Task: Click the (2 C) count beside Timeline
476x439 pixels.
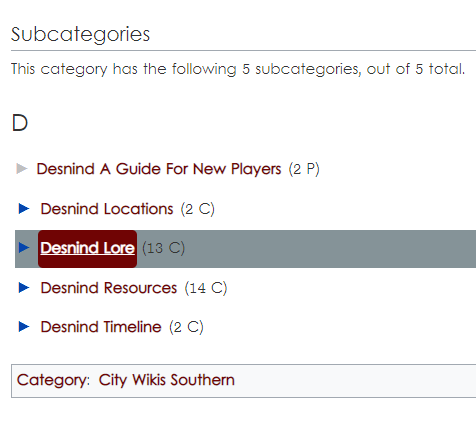Action: point(186,327)
